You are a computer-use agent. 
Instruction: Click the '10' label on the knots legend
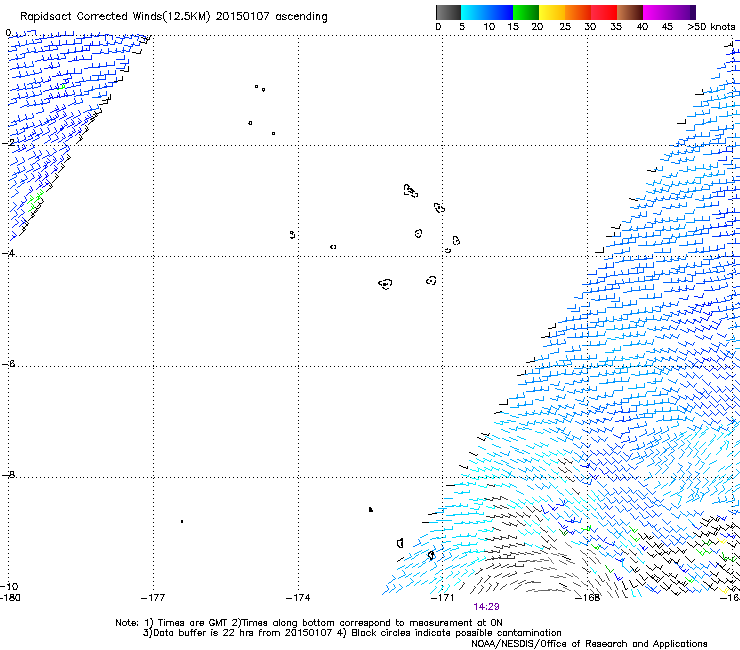[x=489, y=27]
